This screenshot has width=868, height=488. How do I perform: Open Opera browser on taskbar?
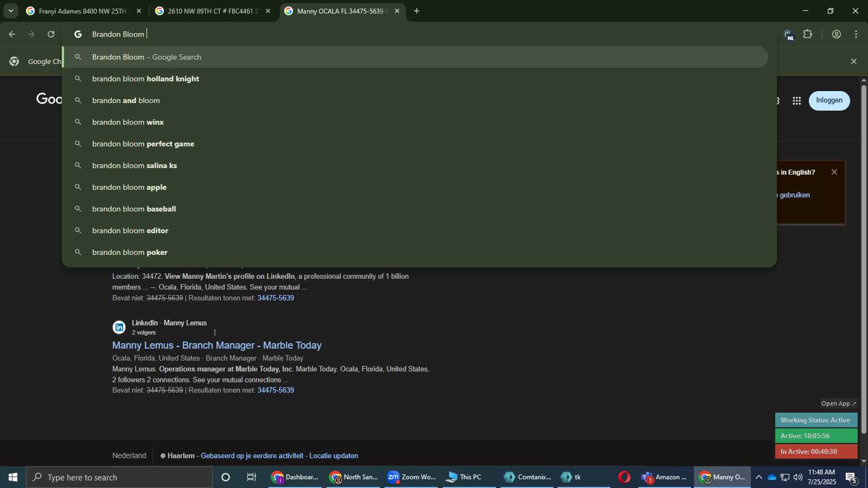(624, 477)
